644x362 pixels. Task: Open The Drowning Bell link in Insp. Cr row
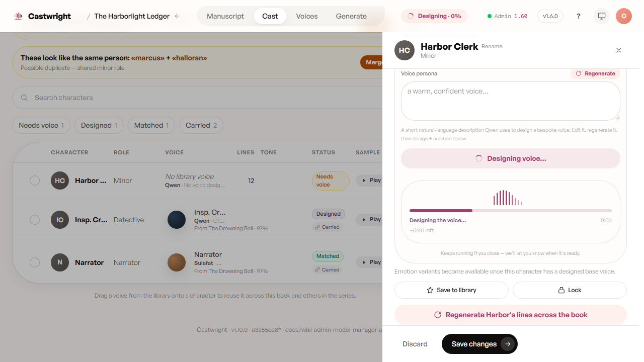coord(230,228)
